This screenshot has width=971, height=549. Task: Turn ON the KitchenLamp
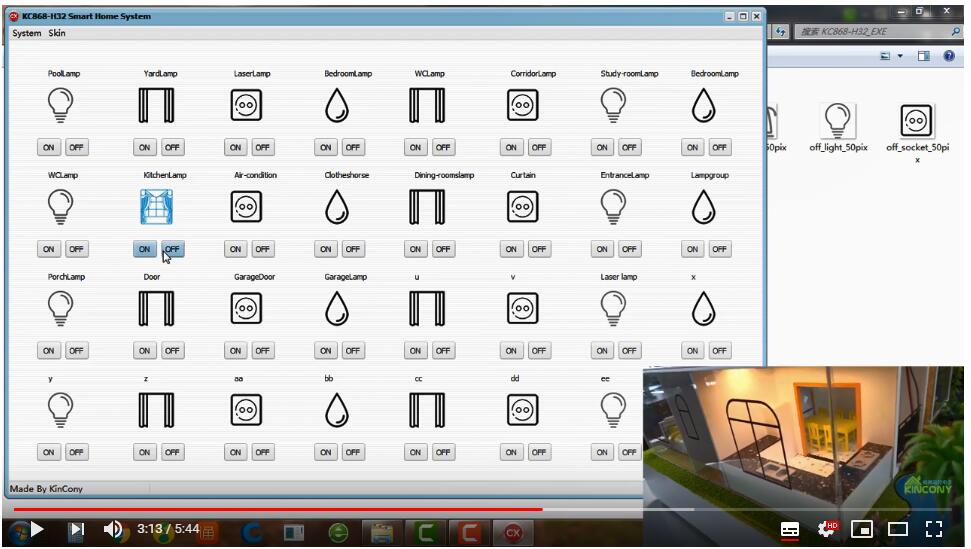point(145,249)
